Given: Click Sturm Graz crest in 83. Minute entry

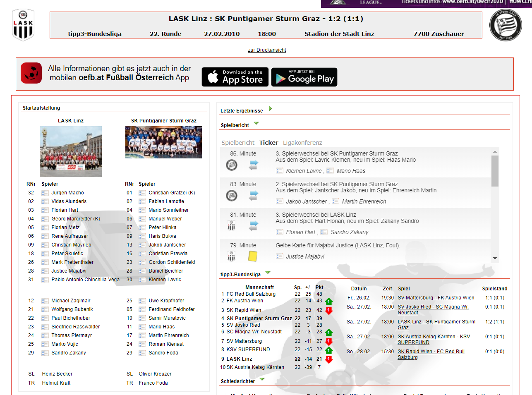Looking at the screenshot, I should click(x=232, y=196).
